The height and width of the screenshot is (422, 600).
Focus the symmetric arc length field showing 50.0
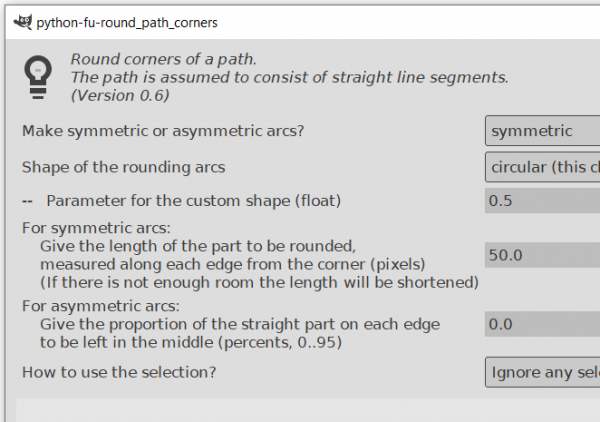pyautogui.click(x=541, y=255)
